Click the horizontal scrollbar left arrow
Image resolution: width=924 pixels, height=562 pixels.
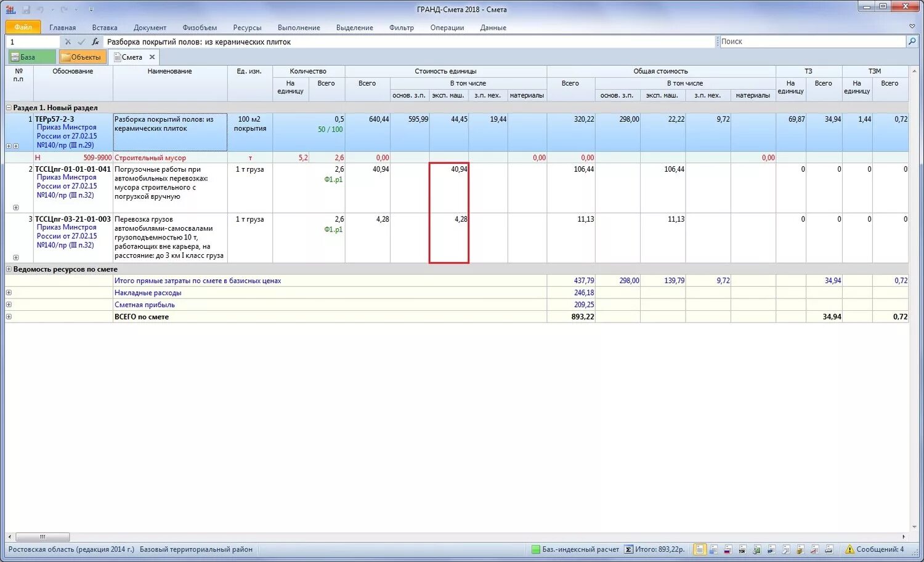click(x=9, y=537)
